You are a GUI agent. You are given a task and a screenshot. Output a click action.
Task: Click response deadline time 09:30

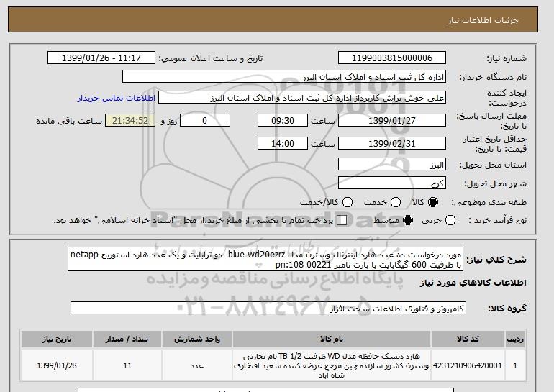click(283, 120)
